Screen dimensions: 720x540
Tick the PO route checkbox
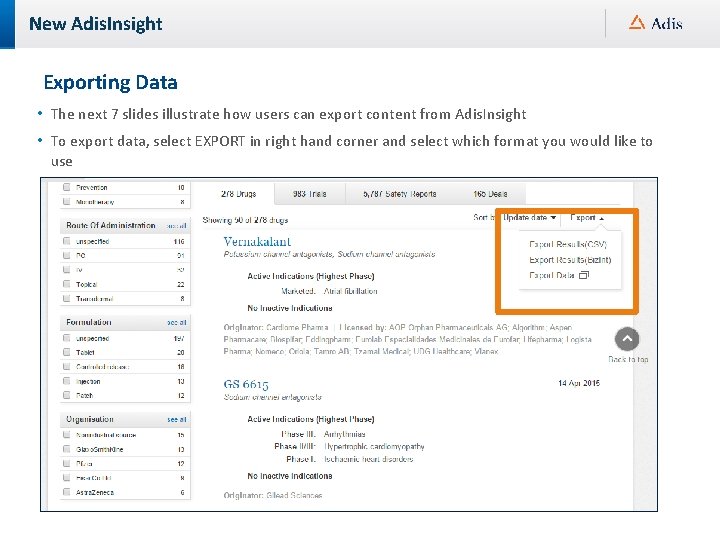coord(67,255)
